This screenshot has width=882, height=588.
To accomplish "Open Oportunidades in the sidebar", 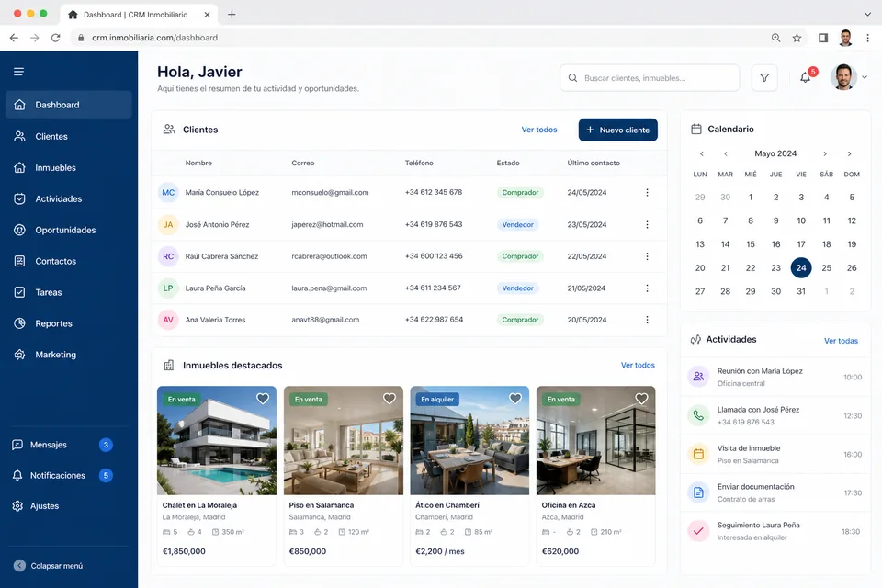I will 69,230.
